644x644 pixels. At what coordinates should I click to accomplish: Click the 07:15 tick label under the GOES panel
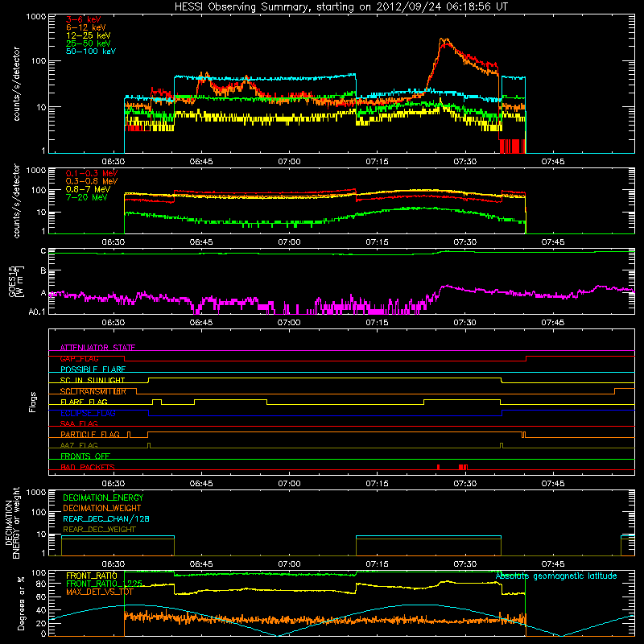(x=377, y=323)
